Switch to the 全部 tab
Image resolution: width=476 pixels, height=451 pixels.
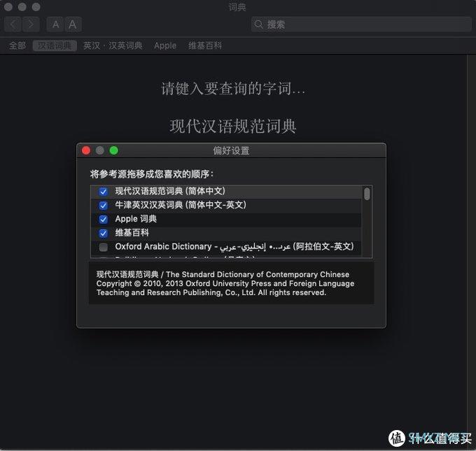(17, 45)
